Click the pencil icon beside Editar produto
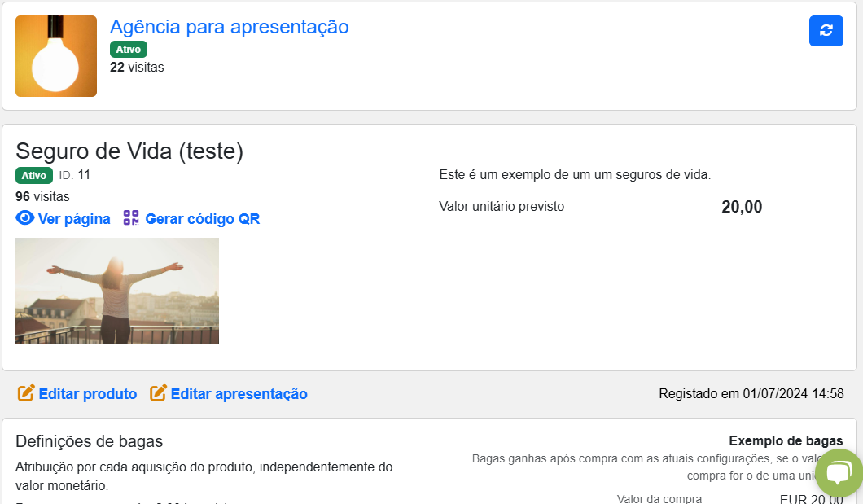The width and height of the screenshot is (863, 504). click(x=26, y=392)
